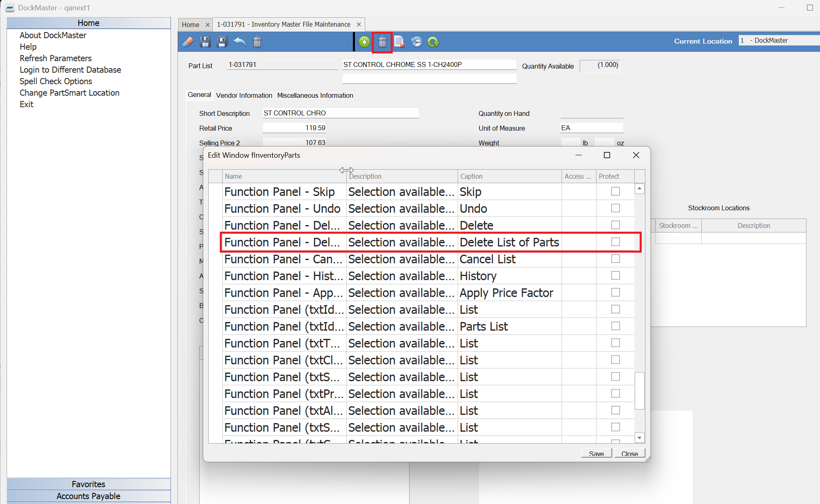
Task: Click the green circular refresh arrow icon
Action: (x=433, y=42)
